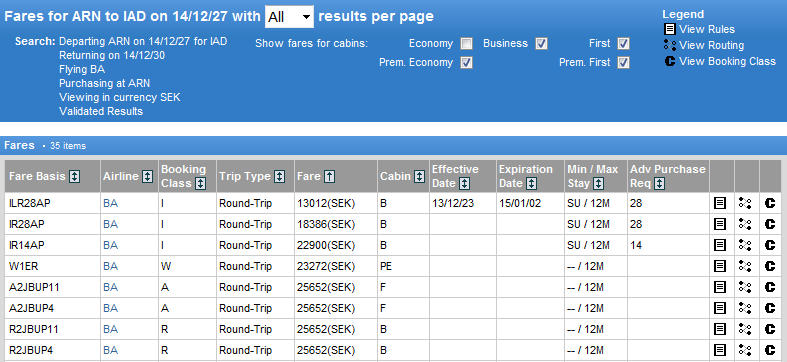Click View Booking Class icon in Legend
Image resolution: width=787 pixels, height=362 pixels.
670,61
